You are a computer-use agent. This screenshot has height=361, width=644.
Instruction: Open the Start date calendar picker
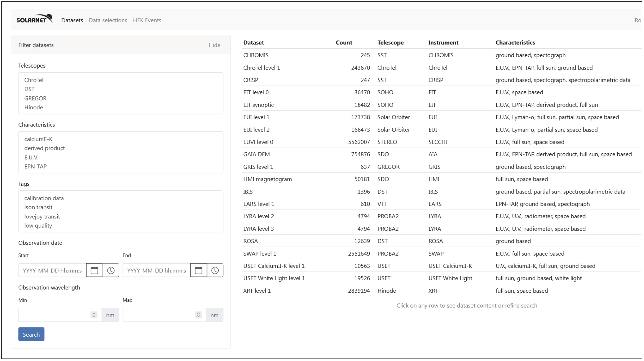coord(94,270)
